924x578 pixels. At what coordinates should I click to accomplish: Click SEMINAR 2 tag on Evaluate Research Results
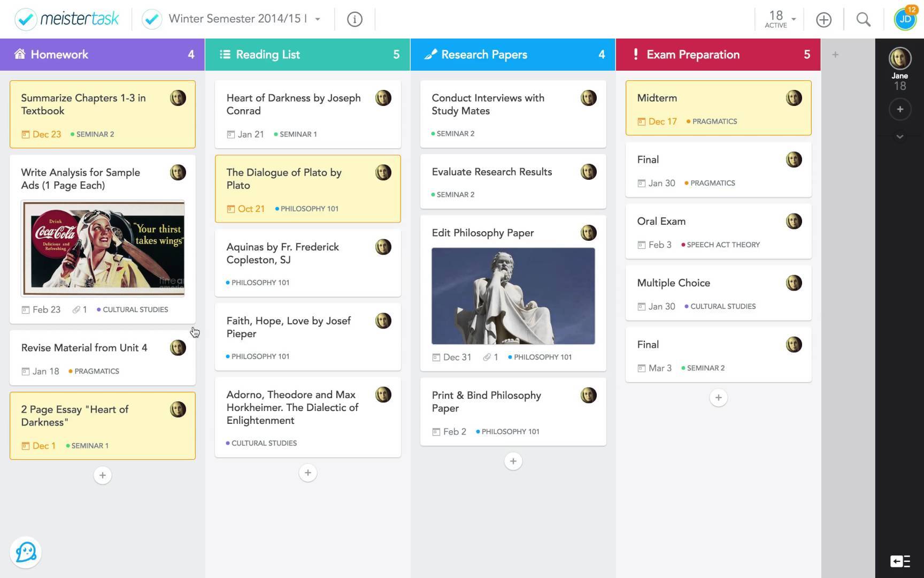453,195
